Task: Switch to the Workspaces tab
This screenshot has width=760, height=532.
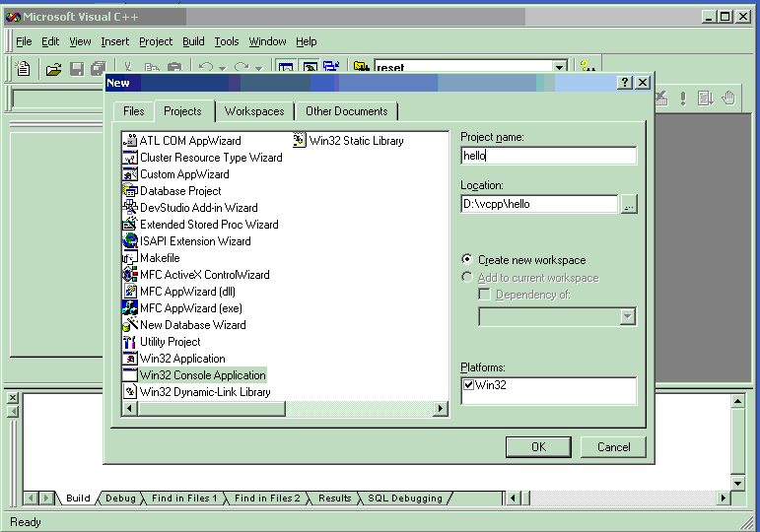Action: pyautogui.click(x=254, y=111)
